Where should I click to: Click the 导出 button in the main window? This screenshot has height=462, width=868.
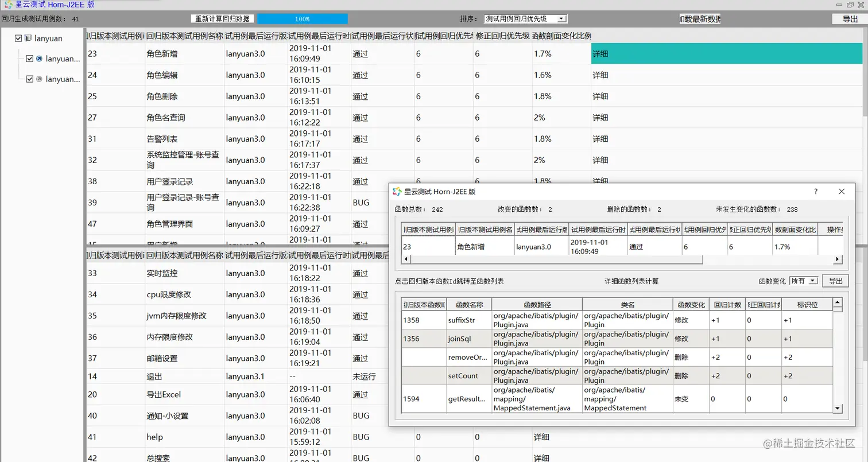pos(850,19)
